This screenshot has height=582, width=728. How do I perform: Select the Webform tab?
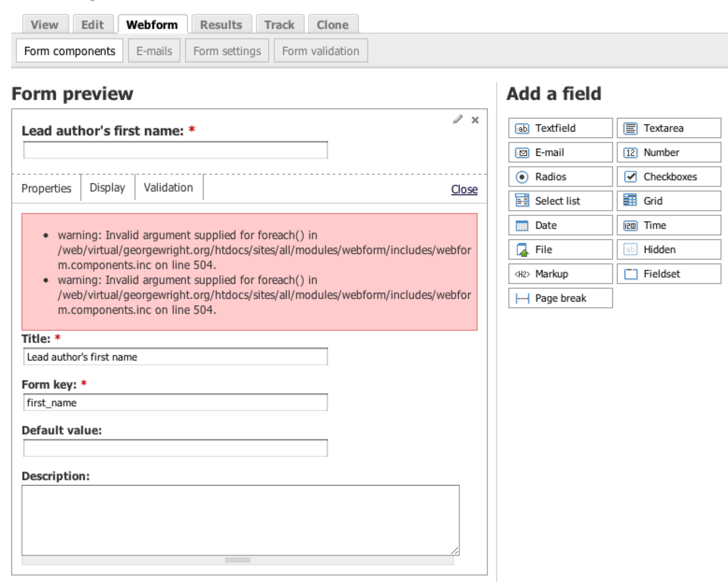[x=152, y=24]
